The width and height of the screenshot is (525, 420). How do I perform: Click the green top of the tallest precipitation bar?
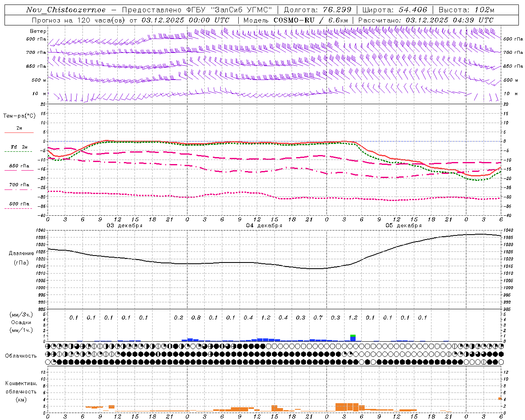click(x=353, y=336)
